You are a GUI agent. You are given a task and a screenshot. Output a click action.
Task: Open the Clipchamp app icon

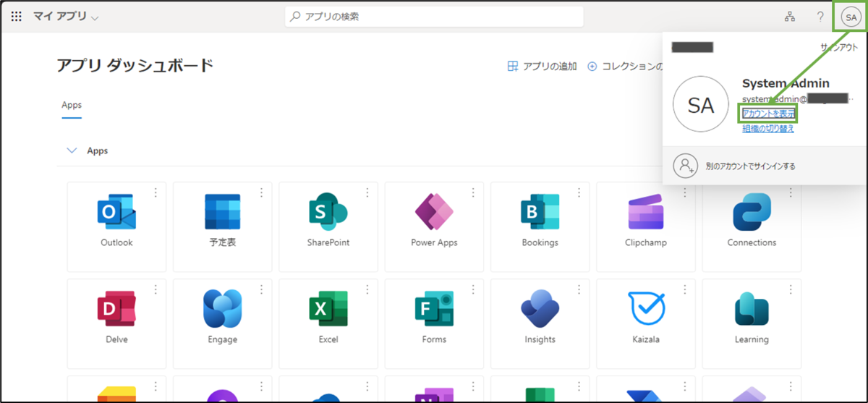[x=646, y=213]
